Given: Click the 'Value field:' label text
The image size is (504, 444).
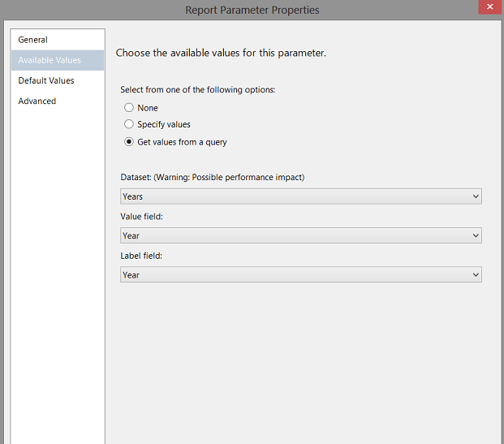Looking at the screenshot, I should 142,216.
